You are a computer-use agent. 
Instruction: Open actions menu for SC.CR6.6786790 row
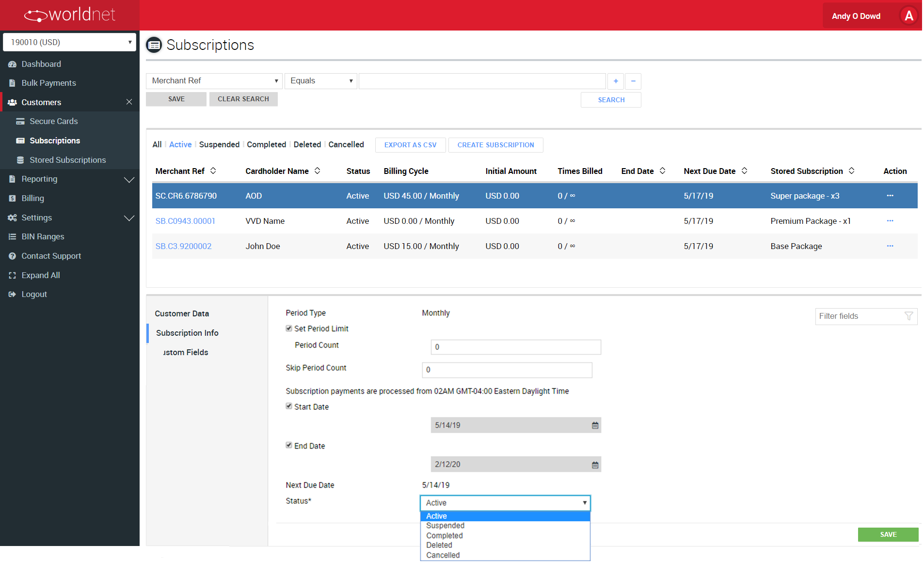(x=890, y=196)
